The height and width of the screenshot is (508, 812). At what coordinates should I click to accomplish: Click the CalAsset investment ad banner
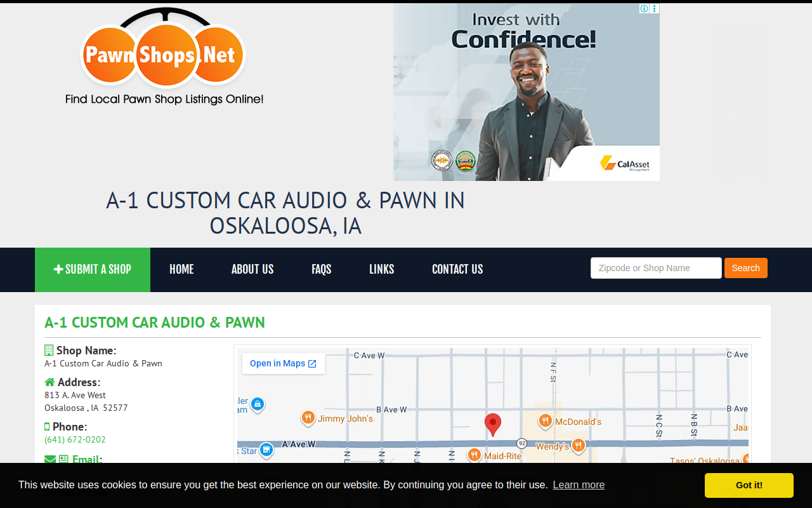(x=527, y=93)
